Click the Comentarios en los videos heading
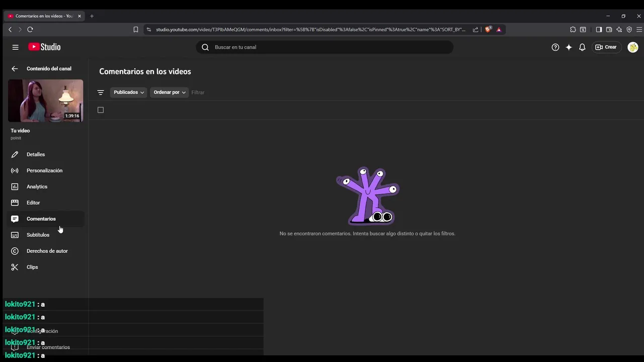Viewport: 644px width, 362px height. (x=145, y=71)
